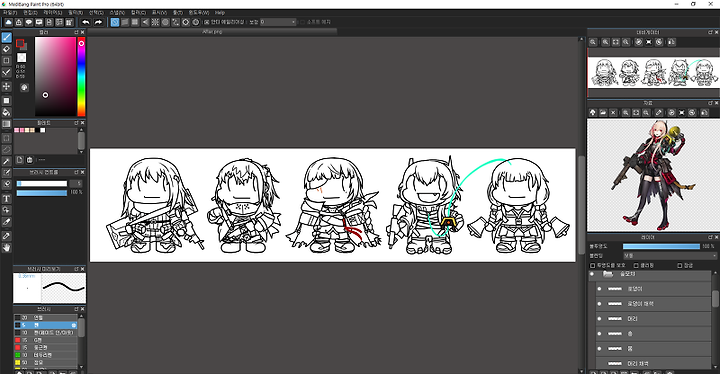
Task: Click the palette list scroll down arrow
Action: (x=81, y=152)
